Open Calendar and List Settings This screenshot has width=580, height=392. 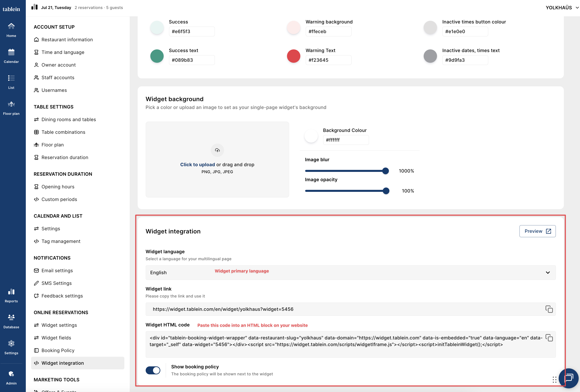[47, 229]
